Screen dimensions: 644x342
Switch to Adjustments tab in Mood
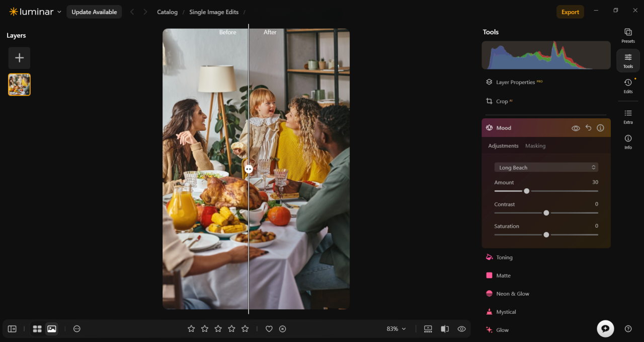(503, 146)
